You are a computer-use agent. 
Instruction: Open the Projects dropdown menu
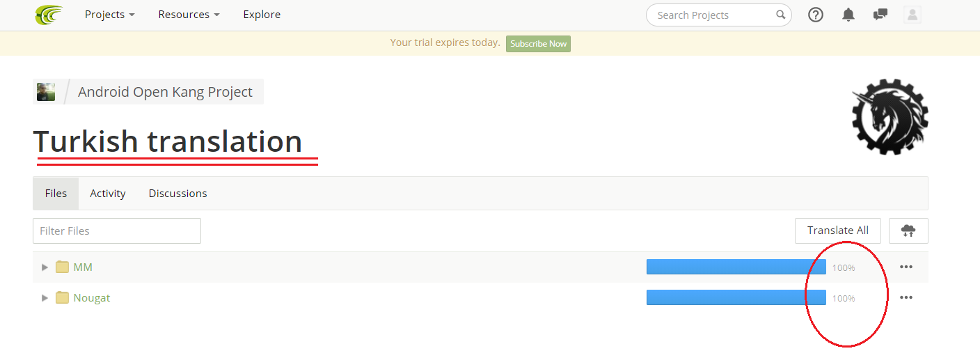tap(110, 15)
